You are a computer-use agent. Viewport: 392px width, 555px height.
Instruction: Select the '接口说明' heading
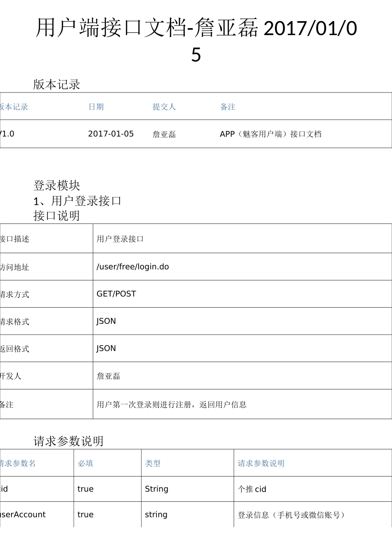pos(57,216)
